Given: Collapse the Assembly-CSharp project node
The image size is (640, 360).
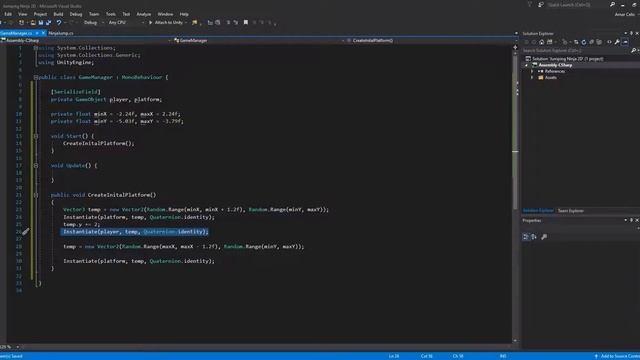Looking at the screenshot, I should (527, 65).
